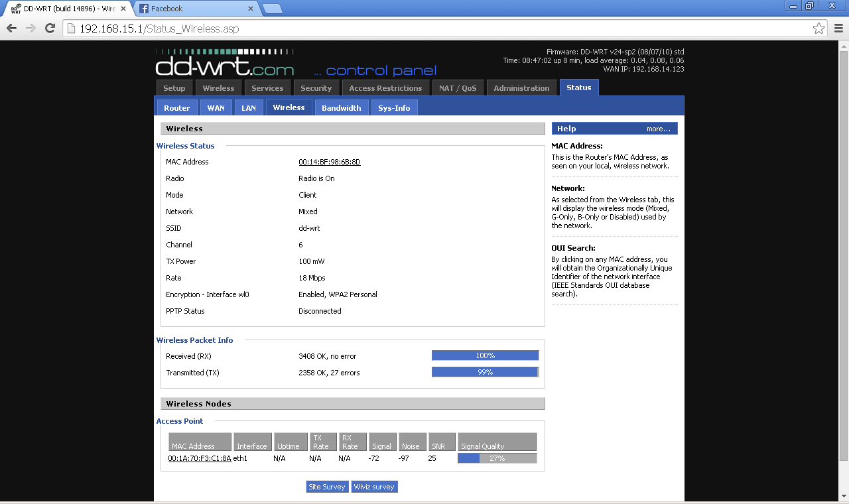Viewport: 849px width, 504px height.
Task: Click the SNR column header
Action: pyautogui.click(x=442, y=442)
